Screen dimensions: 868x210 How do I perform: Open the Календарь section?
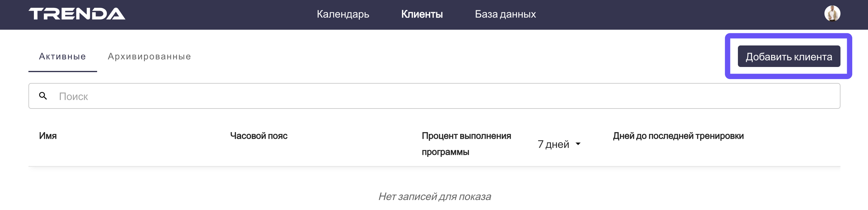coord(343,14)
